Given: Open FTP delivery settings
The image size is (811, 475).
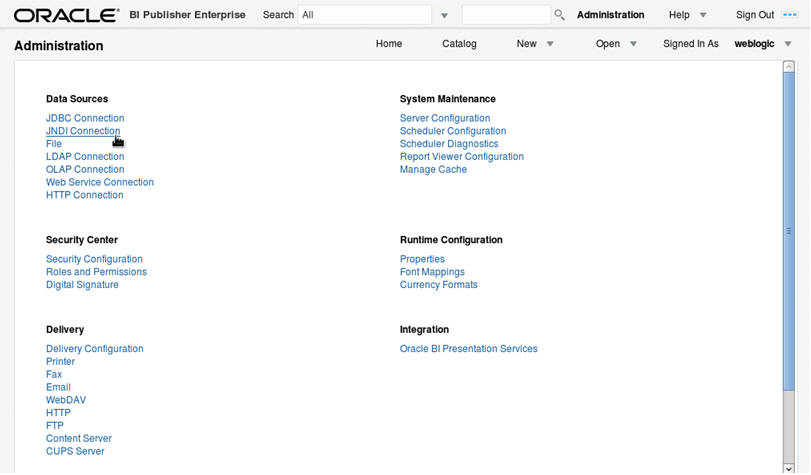Looking at the screenshot, I should (x=54, y=425).
